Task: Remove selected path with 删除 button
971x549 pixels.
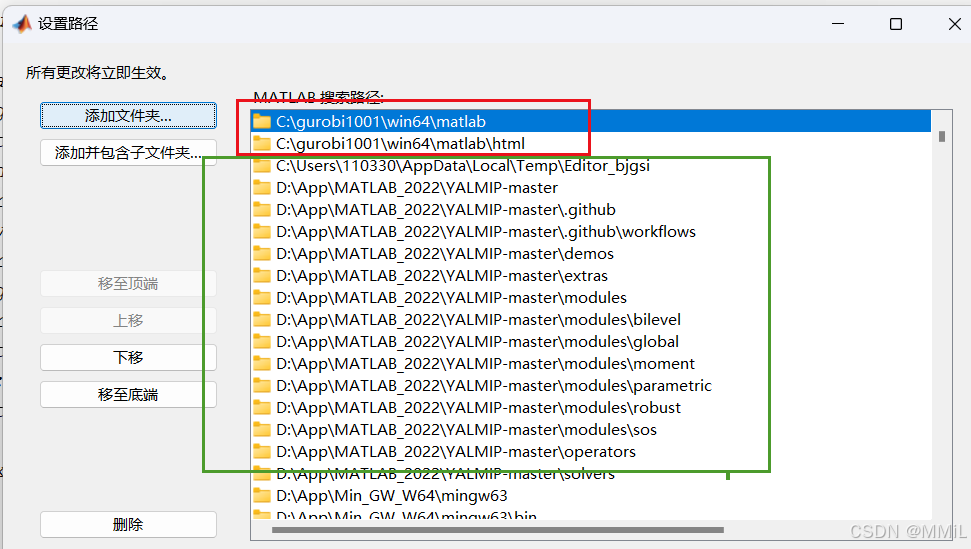Action: pyautogui.click(x=128, y=524)
